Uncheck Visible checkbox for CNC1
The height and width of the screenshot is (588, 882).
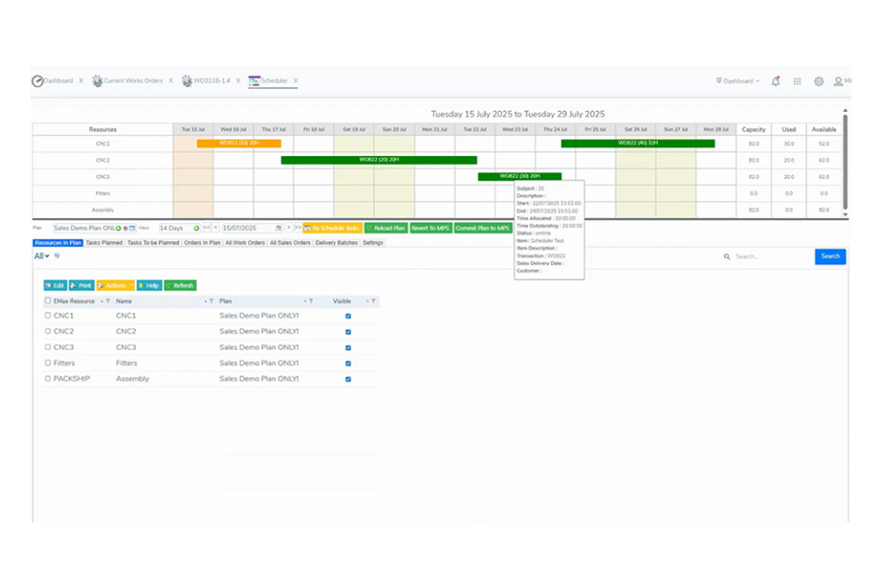(x=348, y=316)
